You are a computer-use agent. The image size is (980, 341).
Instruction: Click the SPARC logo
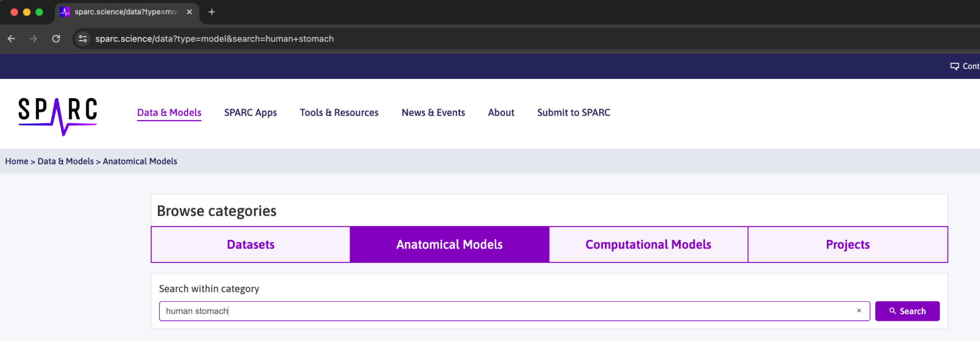coord(58,116)
